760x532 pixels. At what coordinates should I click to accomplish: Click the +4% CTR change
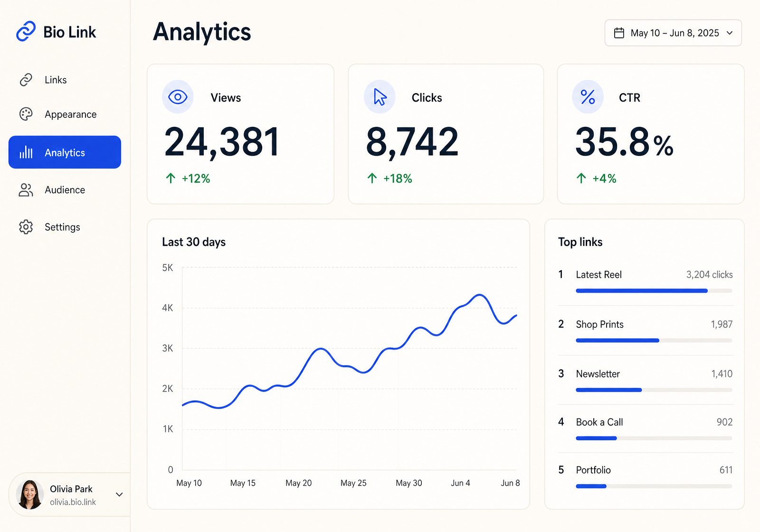[x=604, y=179]
